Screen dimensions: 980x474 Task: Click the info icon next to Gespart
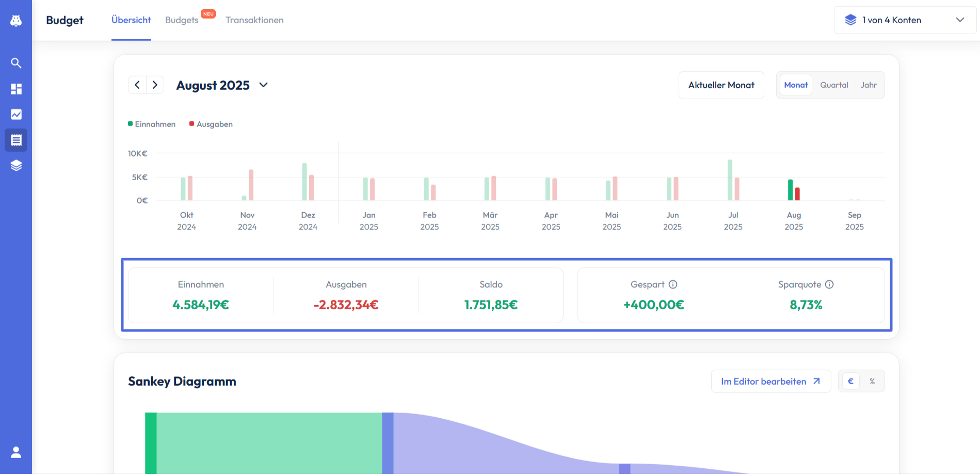click(x=673, y=285)
